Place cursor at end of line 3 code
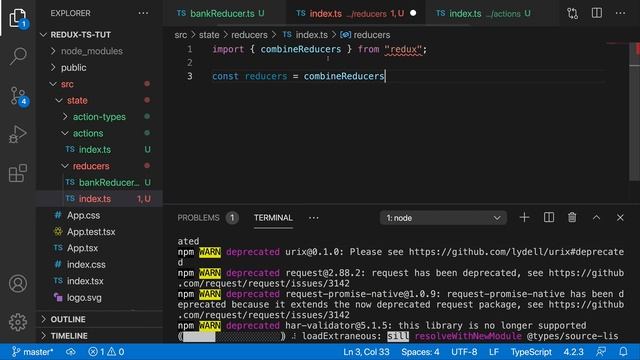The image size is (640, 360). click(x=385, y=76)
